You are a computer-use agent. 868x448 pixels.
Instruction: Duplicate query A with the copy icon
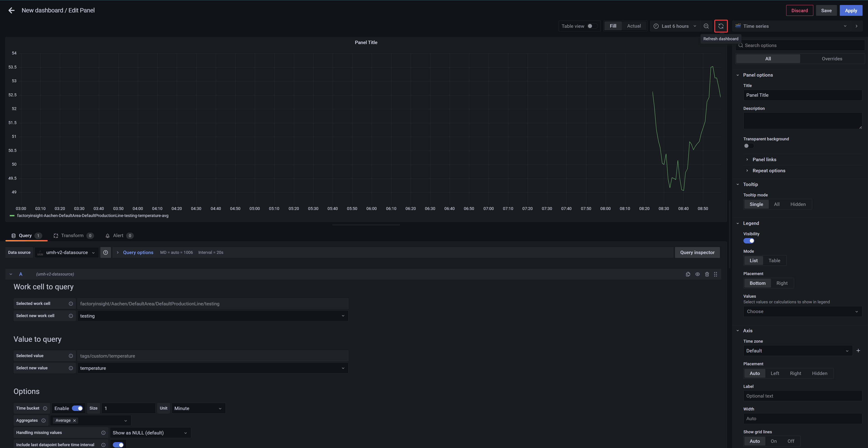tap(688, 274)
